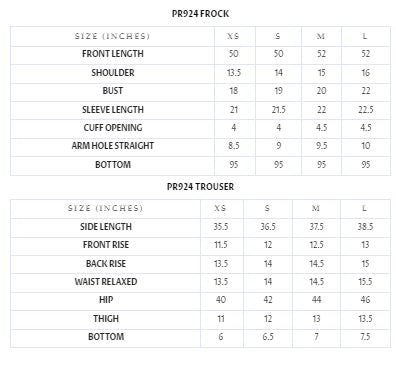396x369 pixels.
Task: Click the FRONT LENGTH row label
Action: [x=113, y=54]
